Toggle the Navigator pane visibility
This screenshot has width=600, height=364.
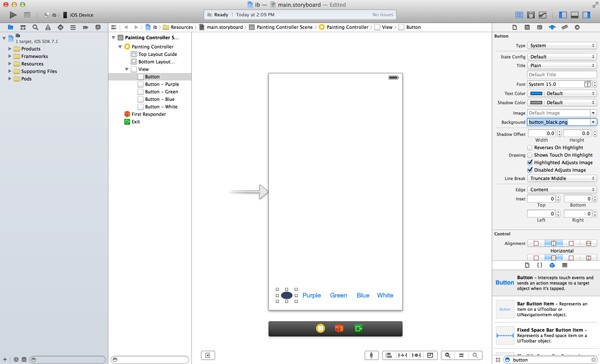[563, 15]
